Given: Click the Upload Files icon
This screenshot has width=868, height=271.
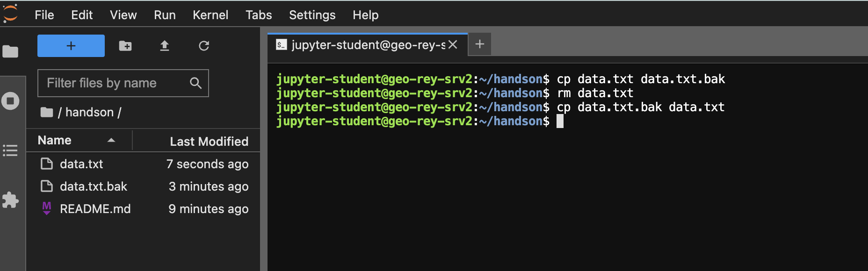Looking at the screenshot, I should pyautogui.click(x=165, y=46).
